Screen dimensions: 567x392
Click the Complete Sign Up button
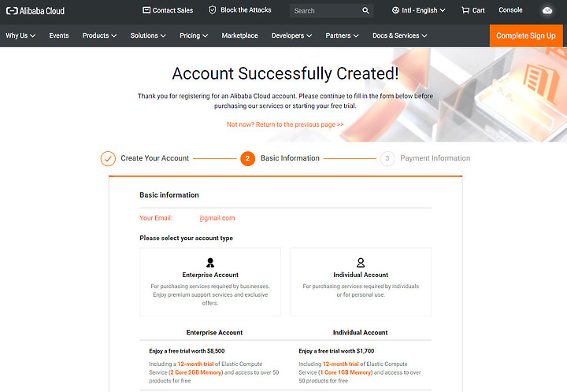526,35
